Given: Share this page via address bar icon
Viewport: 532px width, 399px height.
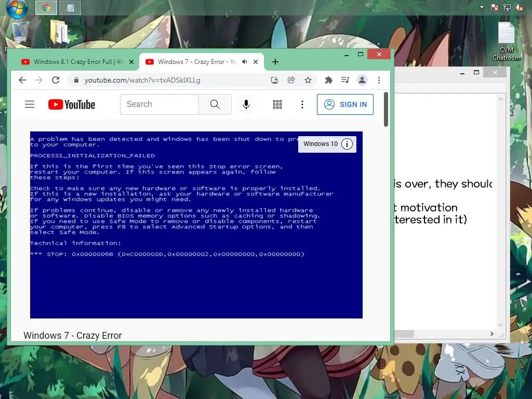Looking at the screenshot, I should pos(291,80).
